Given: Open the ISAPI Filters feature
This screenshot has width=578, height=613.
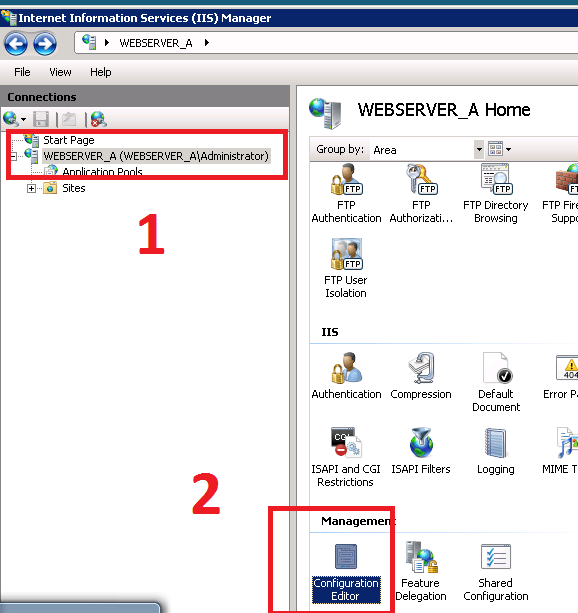Looking at the screenshot, I should click(421, 451).
